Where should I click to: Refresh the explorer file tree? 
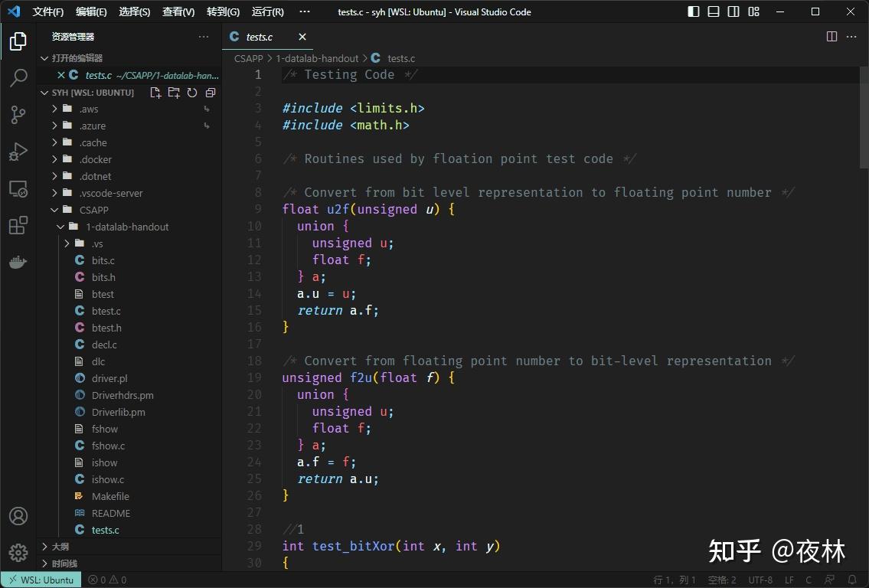click(192, 93)
